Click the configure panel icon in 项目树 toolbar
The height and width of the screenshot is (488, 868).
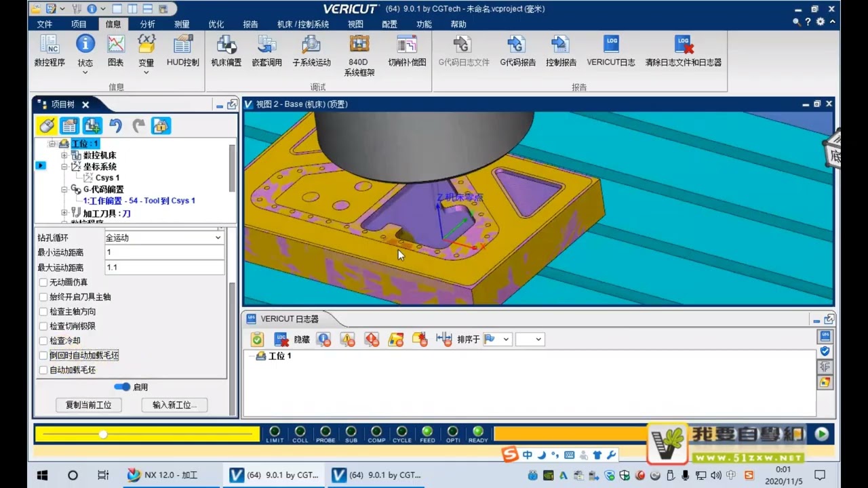point(69,125)
